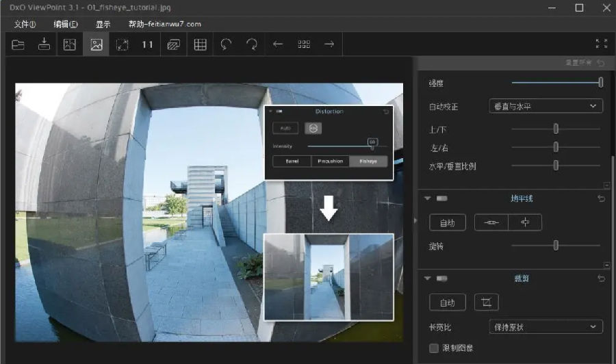Select the fit-to-screen zoom icon
This screenshot has height=364, width=616.
click(x=122, y=44)
